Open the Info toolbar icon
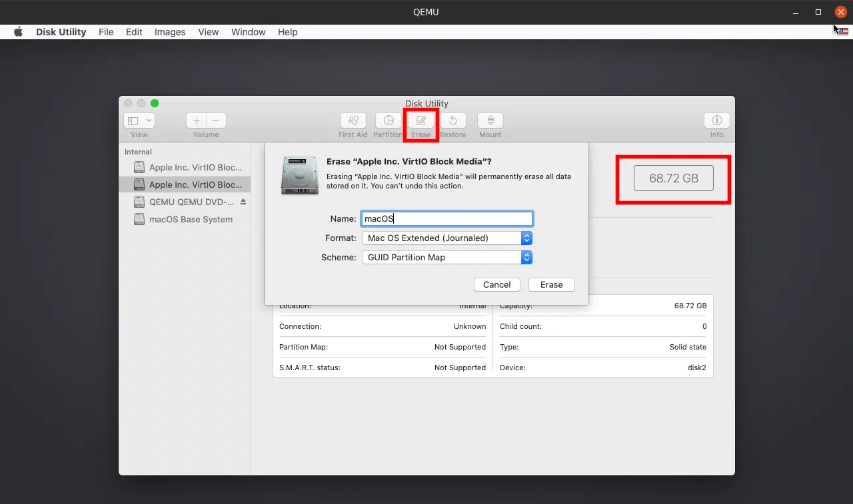The height and width of the screenshot is (504, 853). (717, 121)
